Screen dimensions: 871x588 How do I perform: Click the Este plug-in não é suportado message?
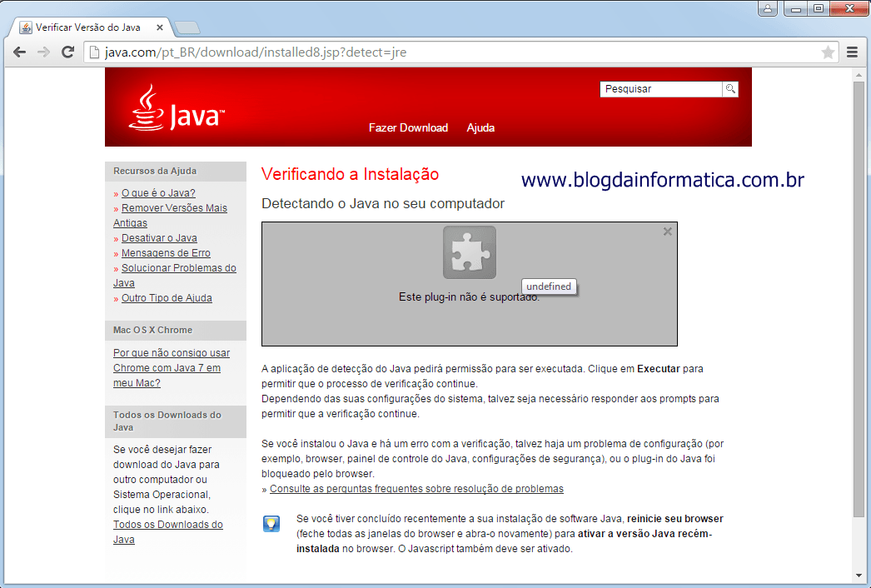click(469, 296)
